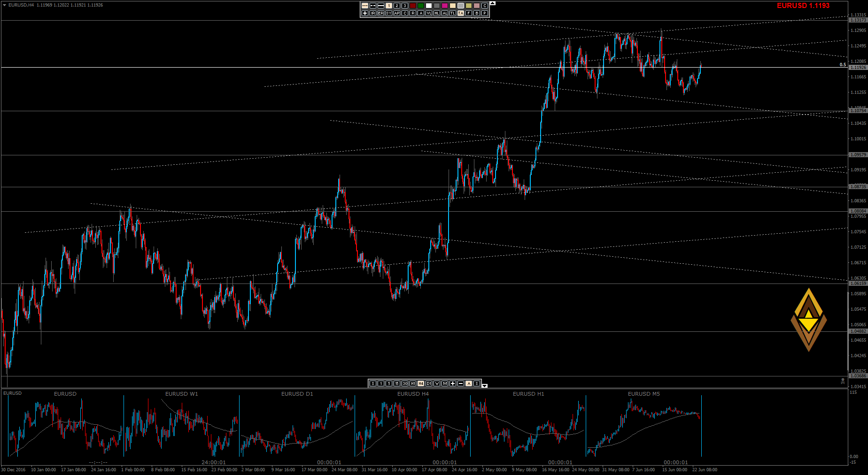Collapse the timeframe toolbar with down arrow
Screen dimensions: 868x475
pos(485,386)
